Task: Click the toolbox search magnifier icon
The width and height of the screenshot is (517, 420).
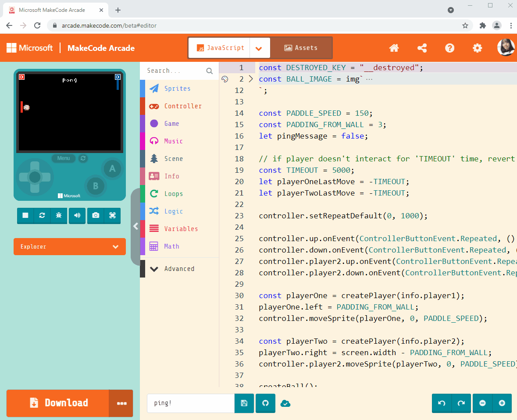Action: 209,71
